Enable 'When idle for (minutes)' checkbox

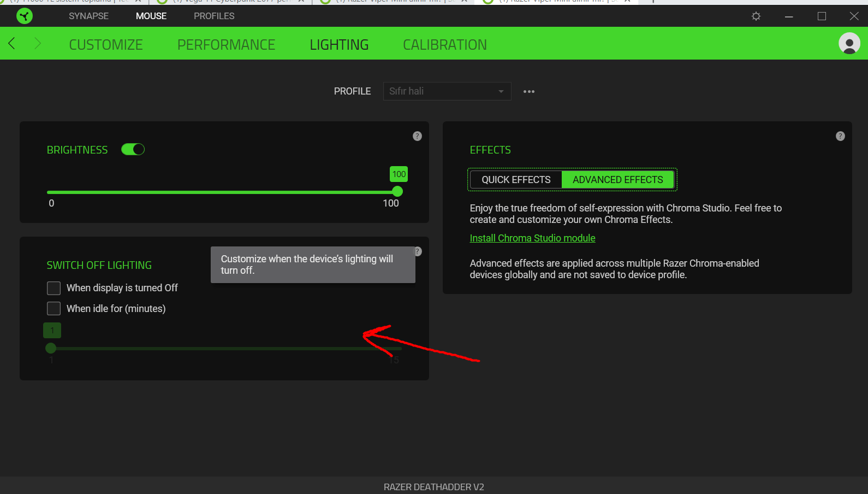53,309
